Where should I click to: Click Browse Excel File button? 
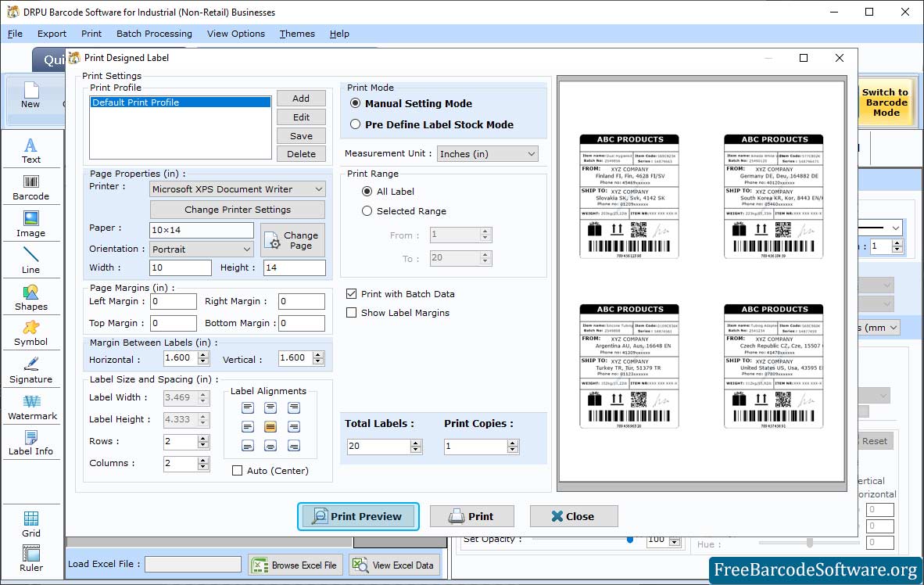(x=295, y=565)
